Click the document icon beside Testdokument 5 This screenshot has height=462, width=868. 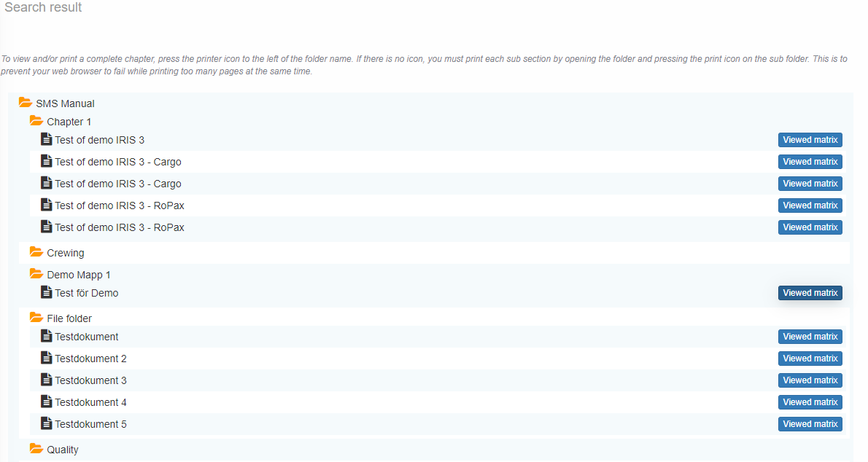point(47,423)
